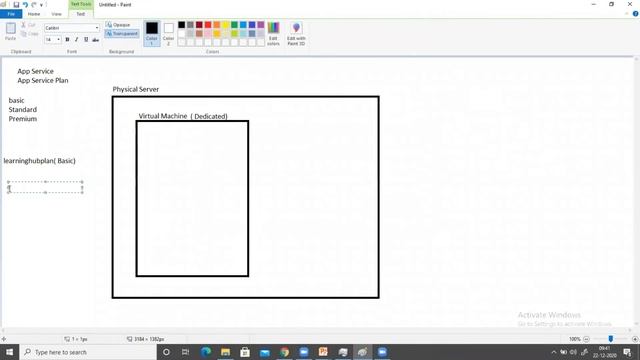Open the Windows Start menu

(9, 352)
